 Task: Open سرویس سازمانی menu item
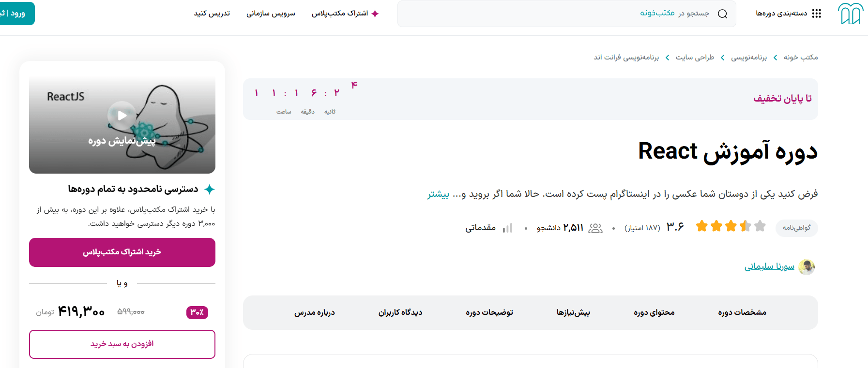(271, 14)
